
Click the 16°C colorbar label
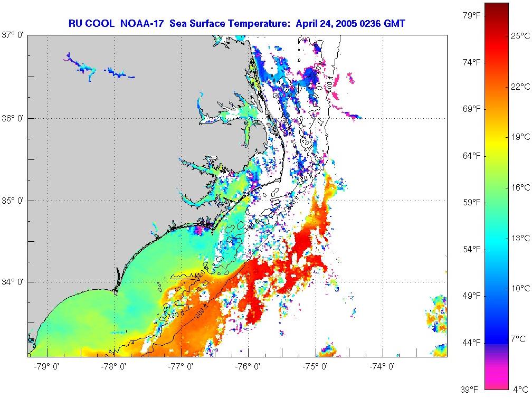tap(520, 187)
